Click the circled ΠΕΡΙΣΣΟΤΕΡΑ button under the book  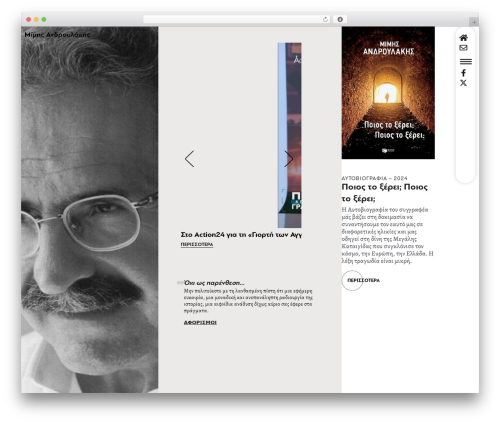point(361,280)
